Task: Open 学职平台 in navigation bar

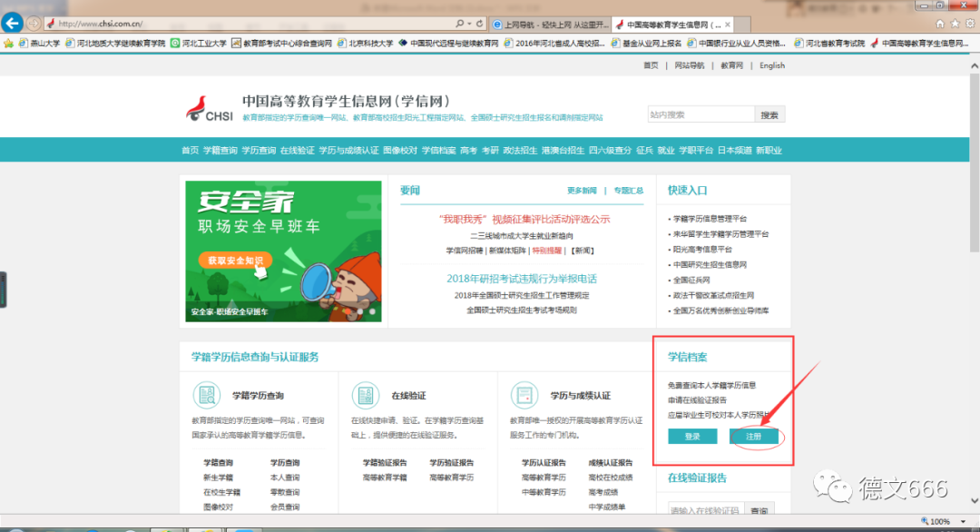Action: [696, 150]
